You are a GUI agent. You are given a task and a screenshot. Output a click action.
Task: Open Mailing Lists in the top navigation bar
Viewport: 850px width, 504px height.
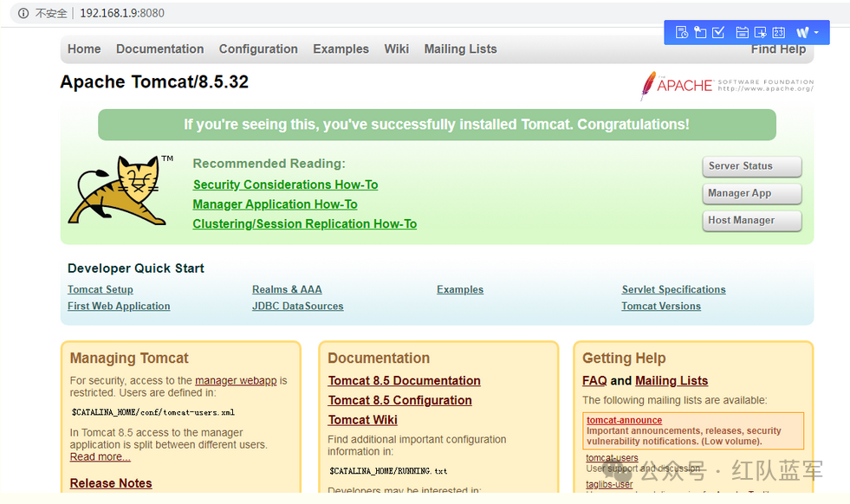[460, 48]
